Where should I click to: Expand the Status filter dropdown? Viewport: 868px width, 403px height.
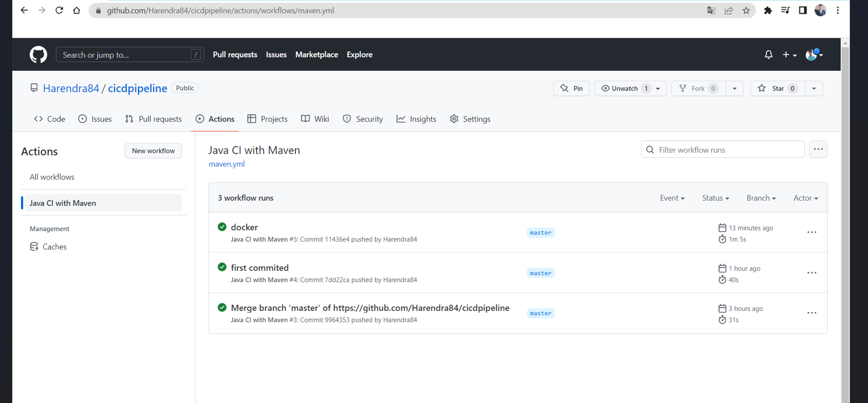(715, 198)
